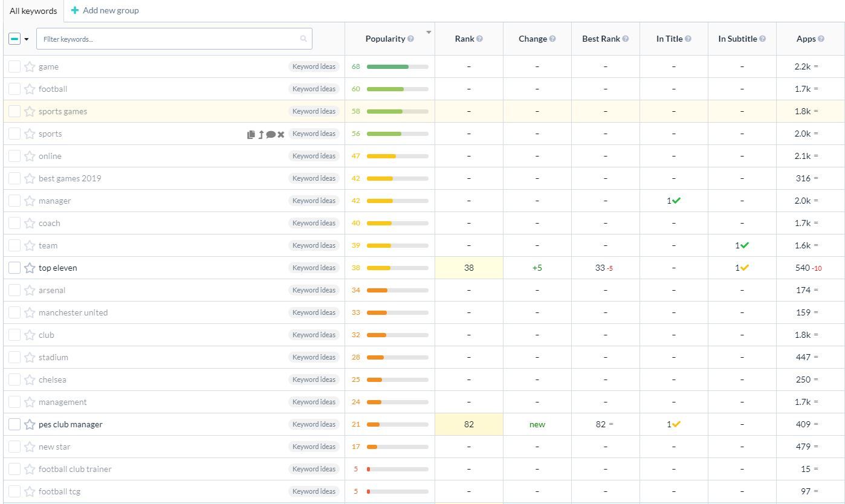
Task: Click the Popularity sort arrow
Action: (x=429, y=33)
